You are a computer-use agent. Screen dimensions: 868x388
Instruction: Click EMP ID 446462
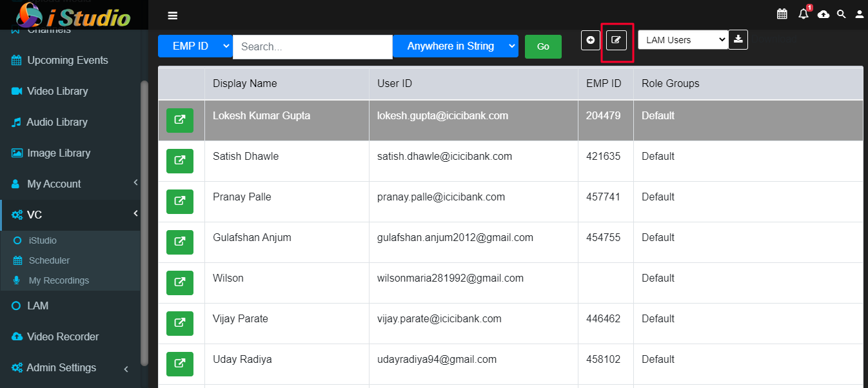coord(603,319)
